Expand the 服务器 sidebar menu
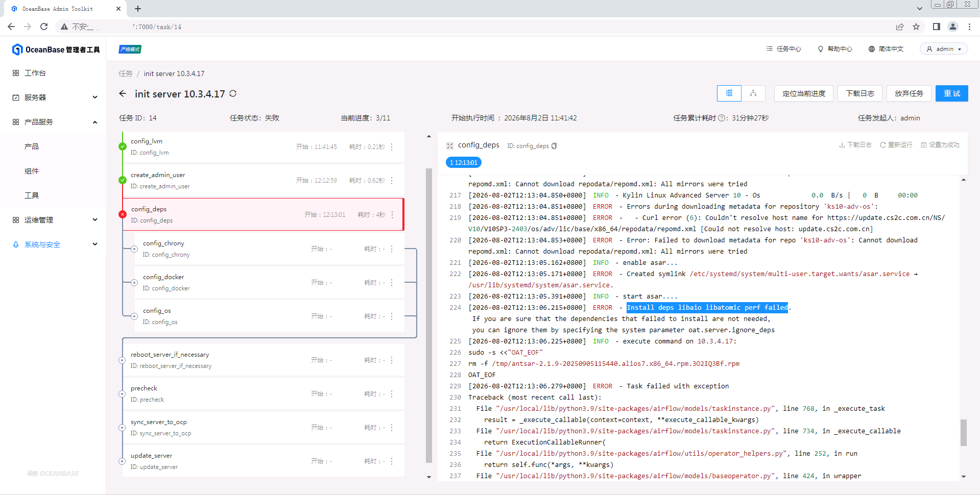980x495 pixels. pyautogui.click(x=53, y=97)
